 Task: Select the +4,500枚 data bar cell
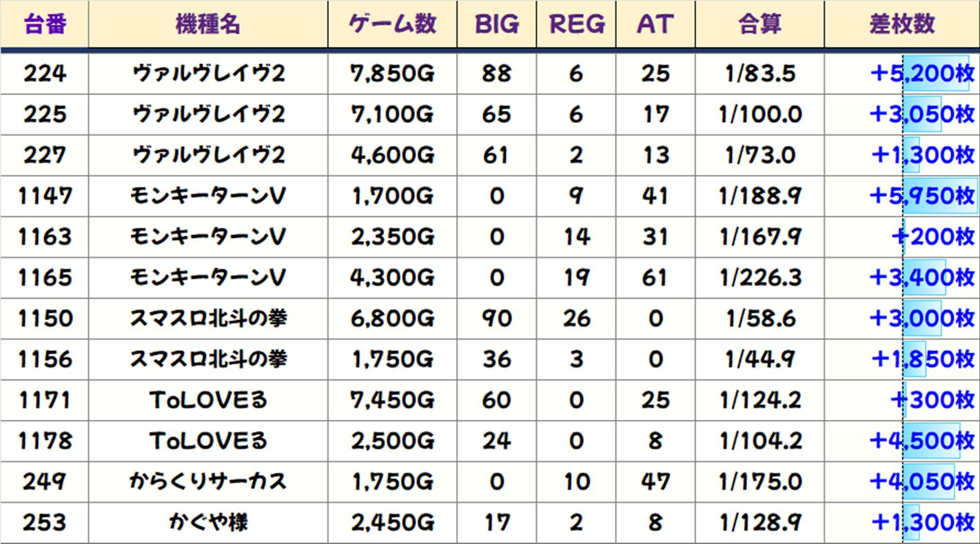coord(921,441)
